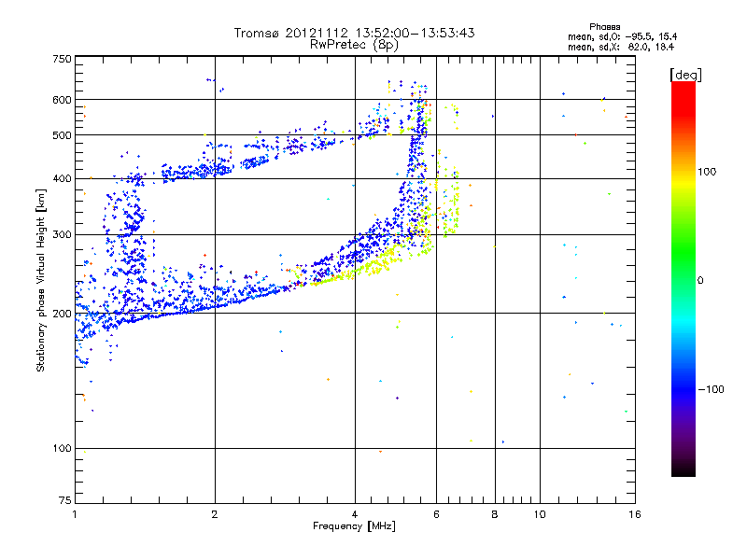Click the x-axis tick label '16'
747x560 pixels.
(x=635, y=514)
